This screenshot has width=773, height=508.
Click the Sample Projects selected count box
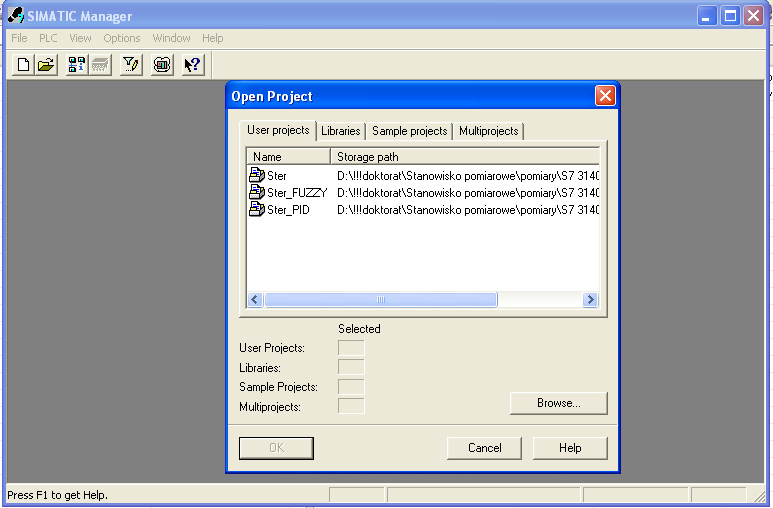click(351, 386)
